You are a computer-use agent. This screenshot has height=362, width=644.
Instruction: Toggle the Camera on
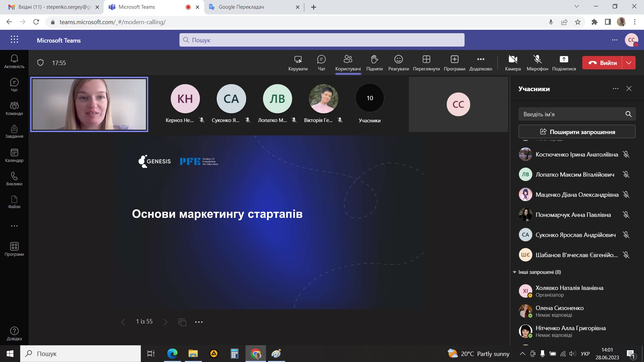513,63
